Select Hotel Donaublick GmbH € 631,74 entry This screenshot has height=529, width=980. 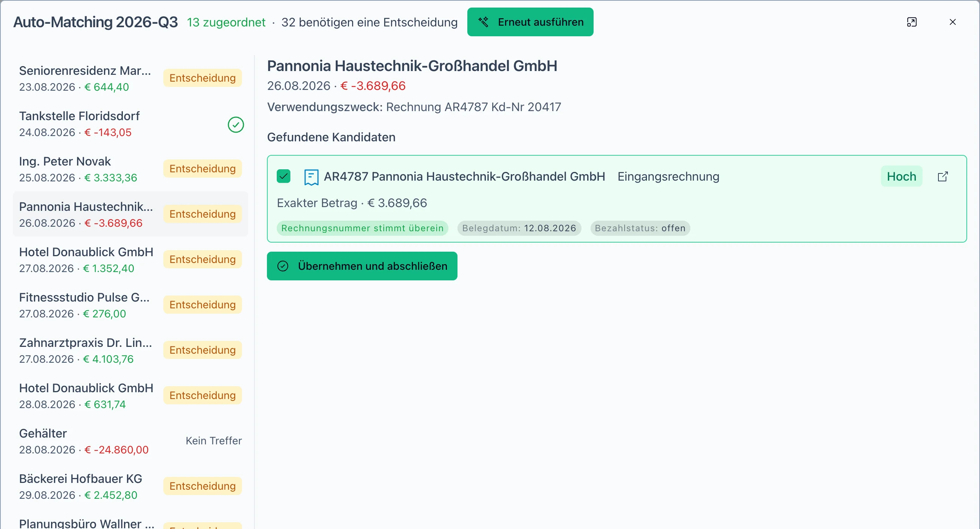[130, 396]
